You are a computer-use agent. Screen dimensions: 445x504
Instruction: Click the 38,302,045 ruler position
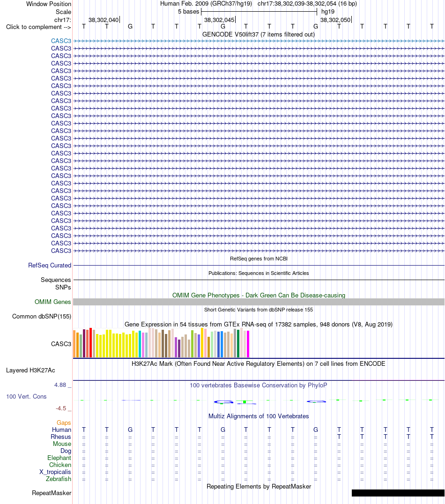coord(219,20)
